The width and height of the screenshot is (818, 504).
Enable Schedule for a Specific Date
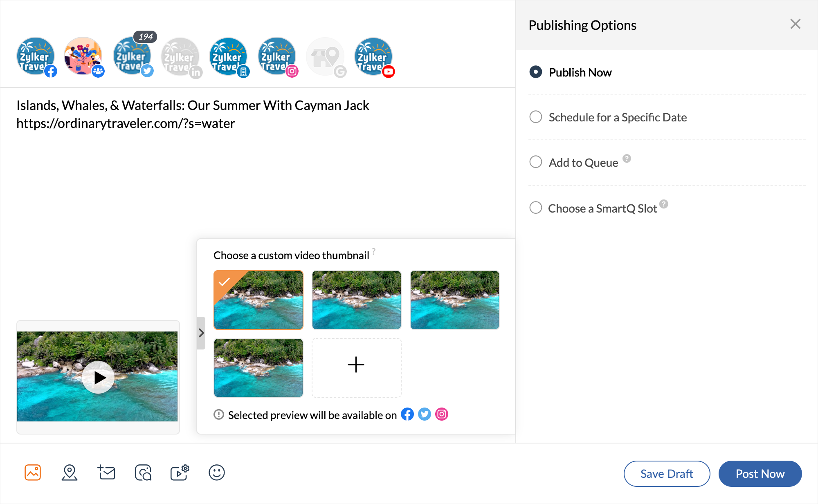(535, 117)
